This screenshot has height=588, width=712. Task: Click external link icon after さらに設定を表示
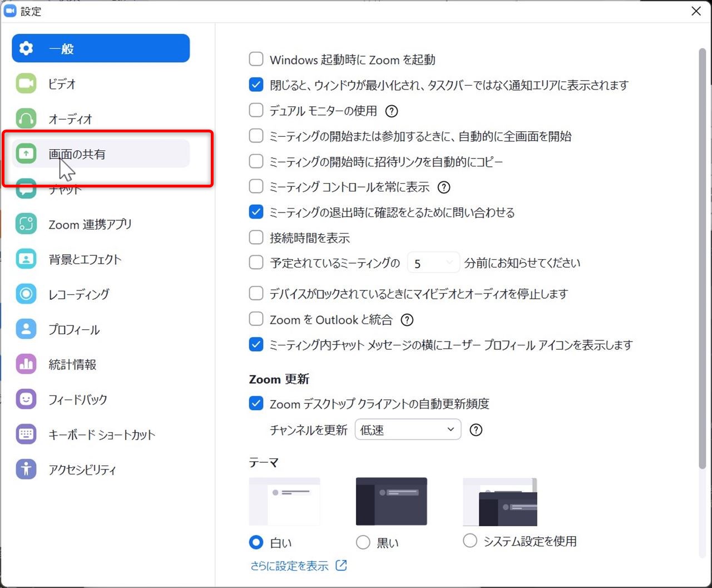[342, 566]
